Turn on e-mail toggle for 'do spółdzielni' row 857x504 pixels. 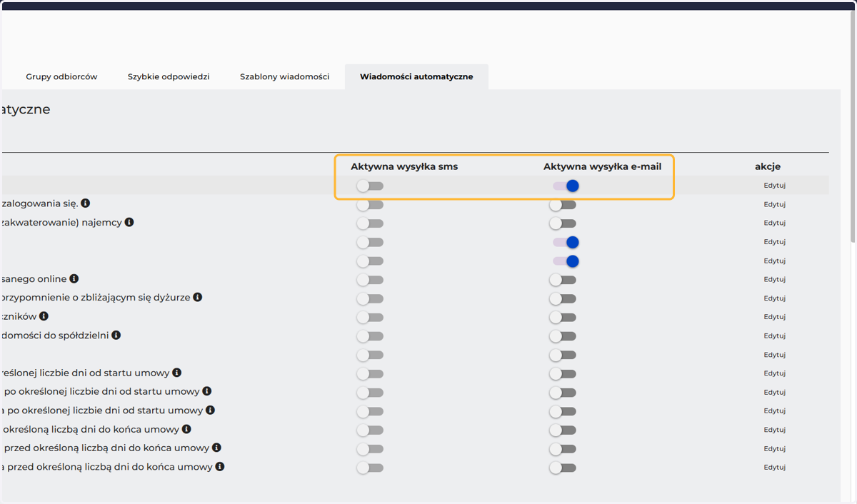(x=563, y=336)
